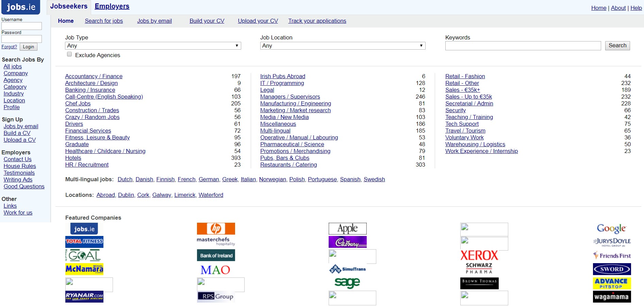This screenshot has width=644, height=306.
Task: Open the Testimonials sidebar link
Action: pos(19,173)
